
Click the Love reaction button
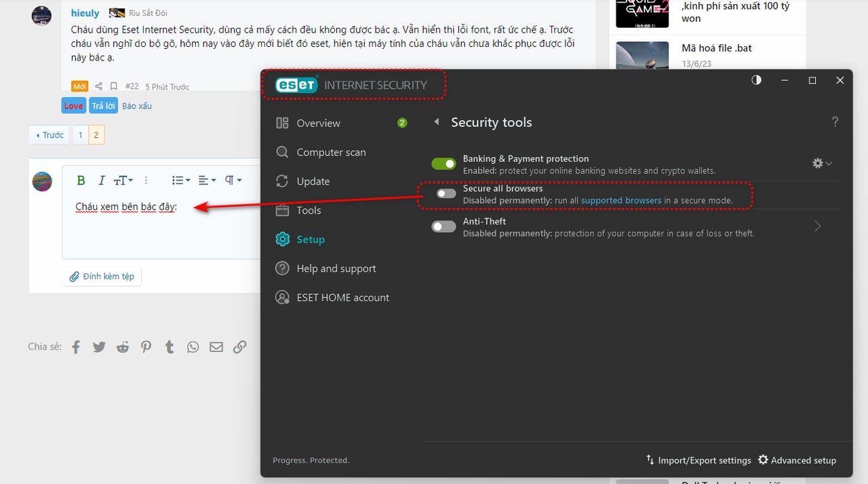tap(73, 106)
